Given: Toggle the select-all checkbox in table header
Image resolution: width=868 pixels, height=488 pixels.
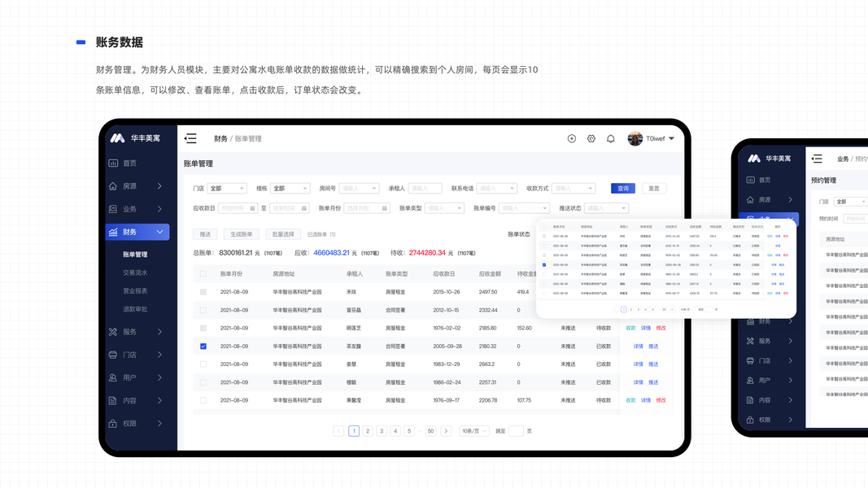Looking at the screenshot, I should pyautogui.click(x=203, y=274).
